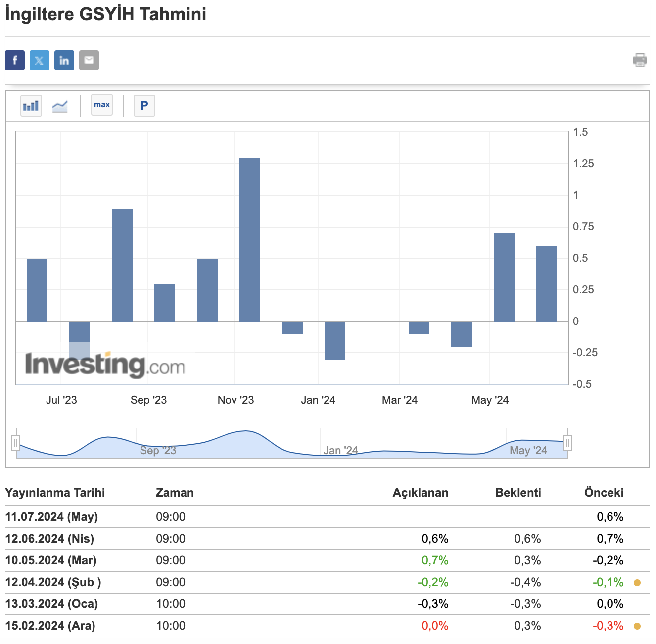
Task: Click green 0,7% announced value
Action: [x=435, y=560]
